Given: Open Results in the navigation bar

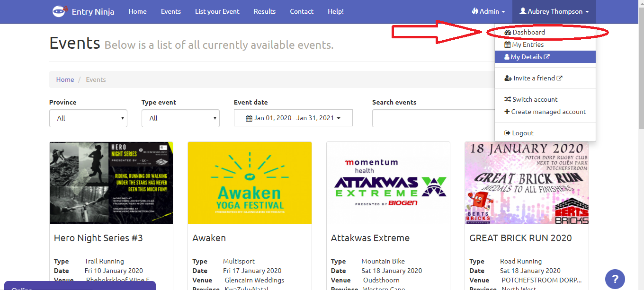Looking at the screenshot, I should 265,11.
